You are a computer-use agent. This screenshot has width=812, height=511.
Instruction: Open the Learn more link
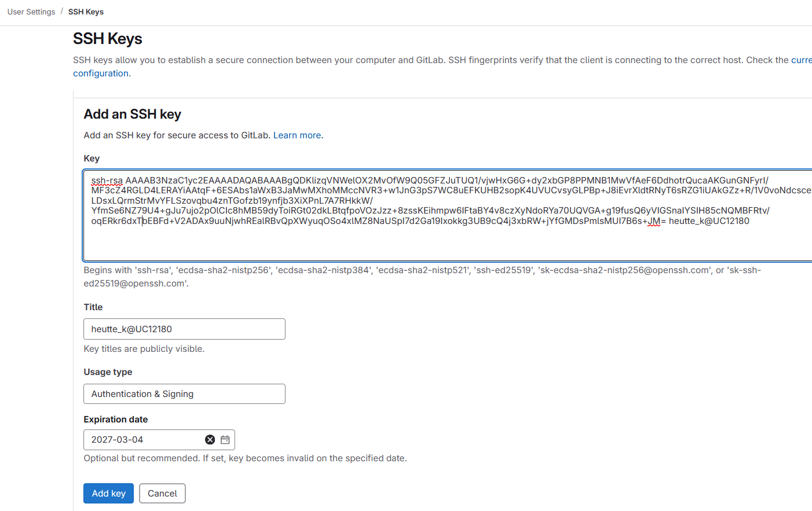tap(297, 135)
